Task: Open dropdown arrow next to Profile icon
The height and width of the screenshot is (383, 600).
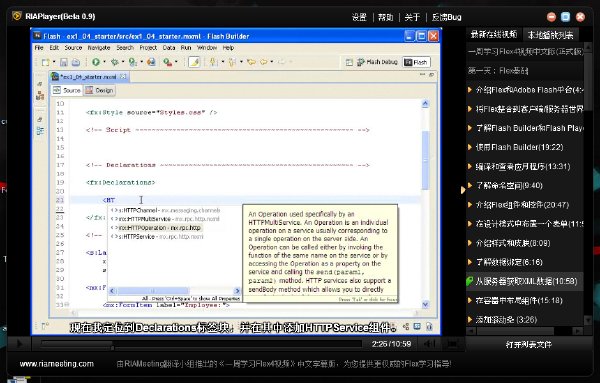Action: (x=141, y=62)
